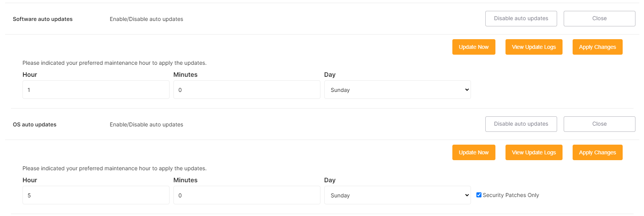This screenshot has height=216, width=644.
Task: Focus the Software updates Hour field
Action: [96, 90]
